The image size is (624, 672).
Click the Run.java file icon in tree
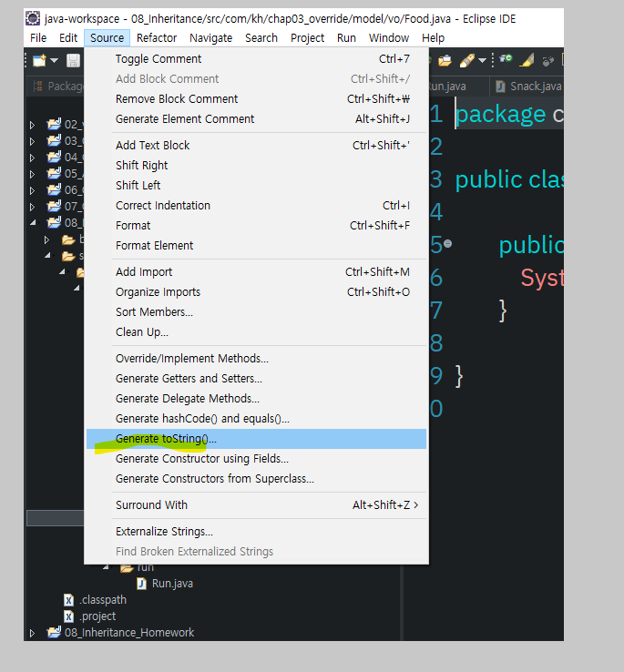pyautogui.click(x=141, y=584)
